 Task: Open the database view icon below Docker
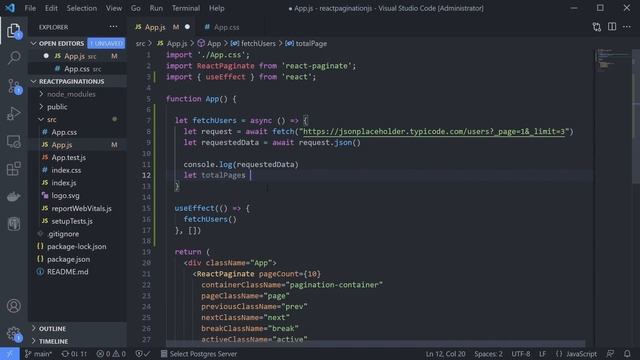(14, 224)
